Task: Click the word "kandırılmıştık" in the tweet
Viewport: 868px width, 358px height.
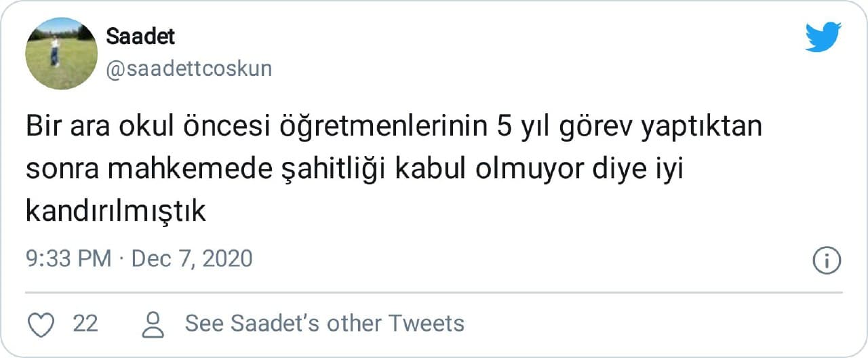Action: pyautogui.click(x=116, y=212)
